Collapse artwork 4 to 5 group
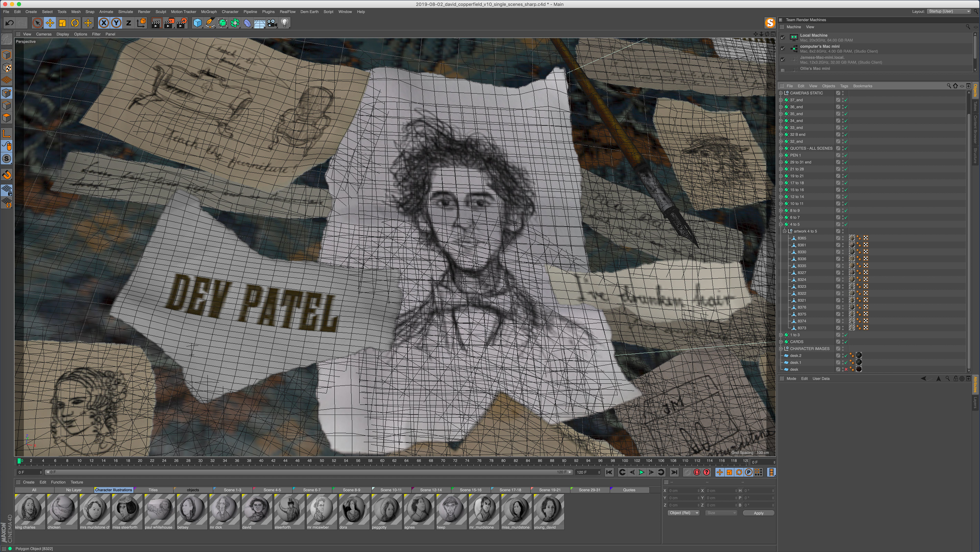Screen dimensions: 980x552 [x=785, y=231]
